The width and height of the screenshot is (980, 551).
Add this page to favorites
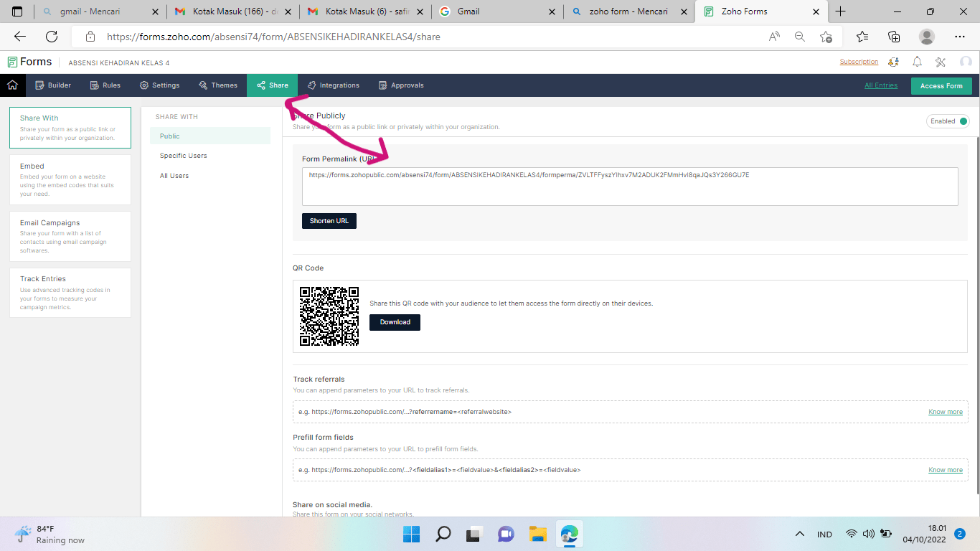[x=826, y=37]
